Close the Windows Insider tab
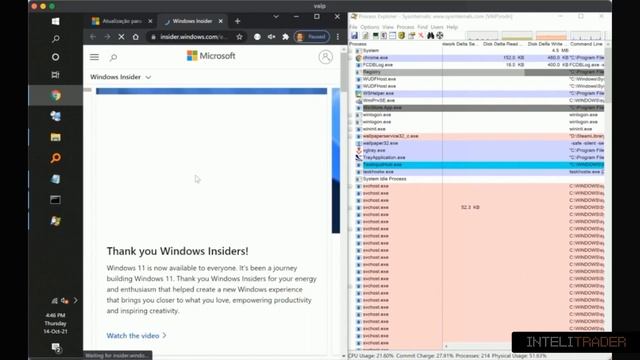640x360 pixels. click(x=221, y=21)
